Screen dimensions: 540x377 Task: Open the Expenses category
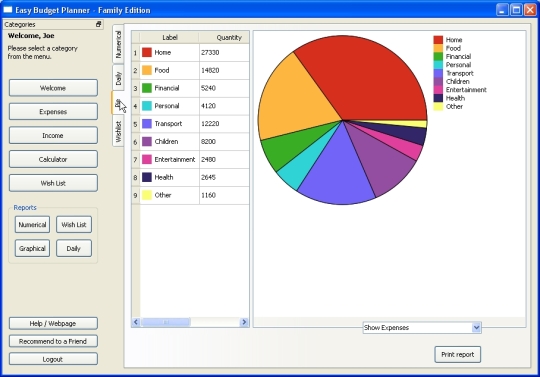tap(53, 112)
